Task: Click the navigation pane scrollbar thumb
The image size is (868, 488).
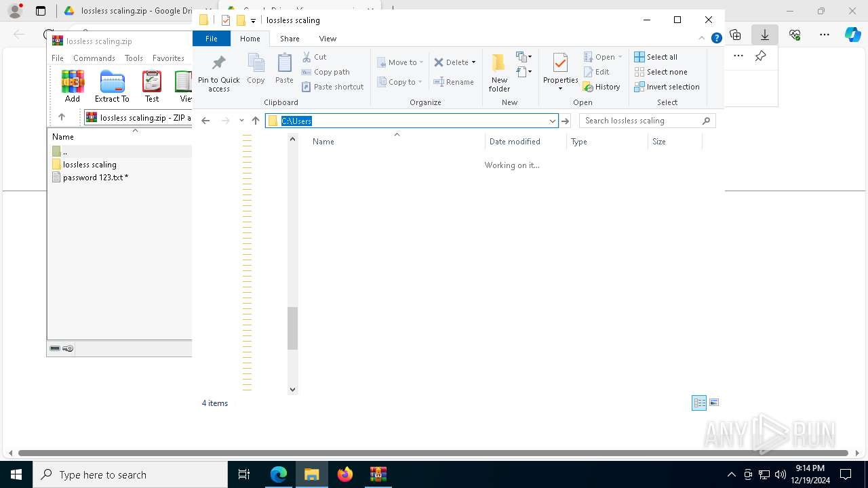Action: pos(292,328)
